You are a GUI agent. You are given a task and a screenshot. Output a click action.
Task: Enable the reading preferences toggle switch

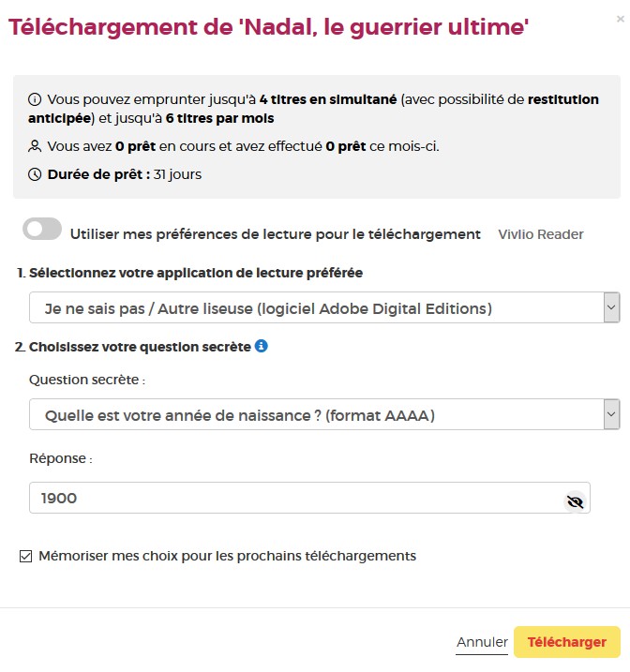coord(43,230)
